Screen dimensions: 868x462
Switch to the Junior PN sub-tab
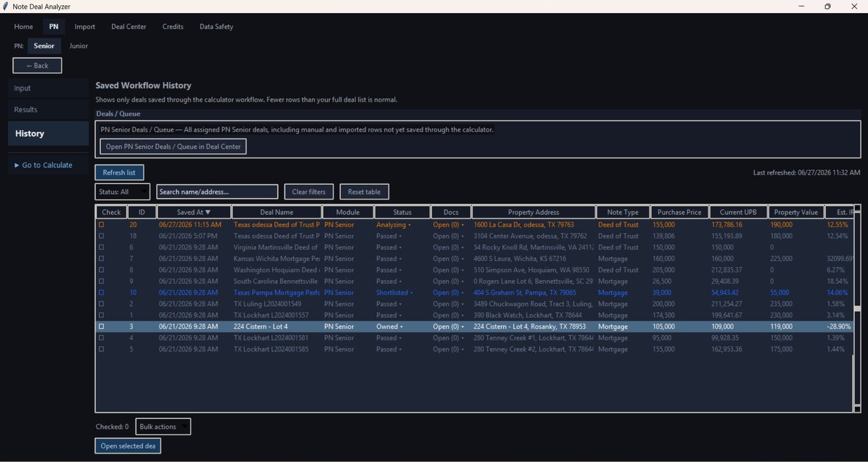coord(79,46)
